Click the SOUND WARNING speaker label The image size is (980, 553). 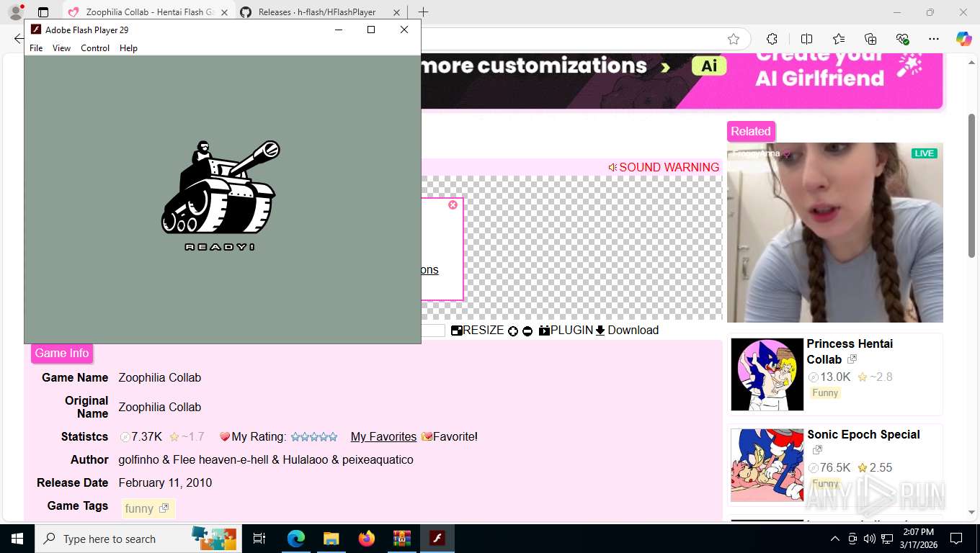664,167
